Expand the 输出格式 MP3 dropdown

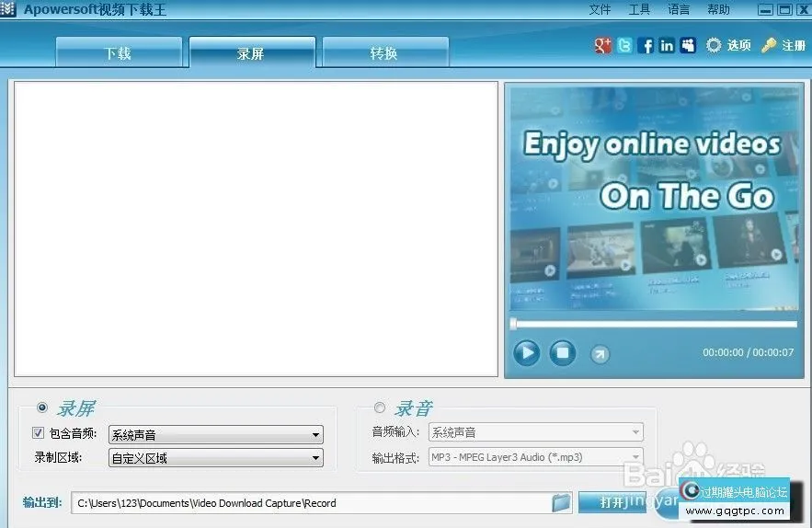coord(536,457)
